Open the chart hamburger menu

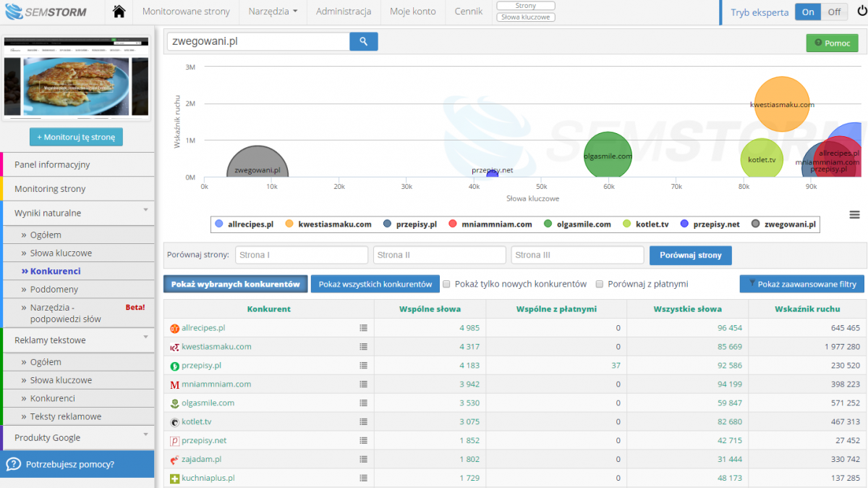(854, 215)
